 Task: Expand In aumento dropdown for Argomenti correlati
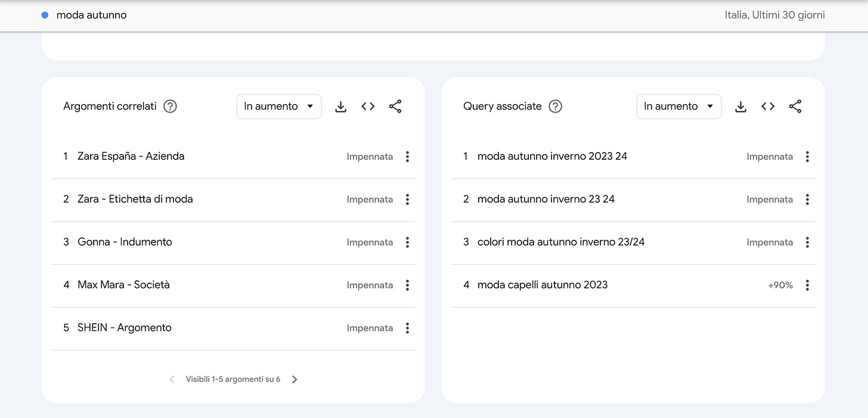coord(278,107)
